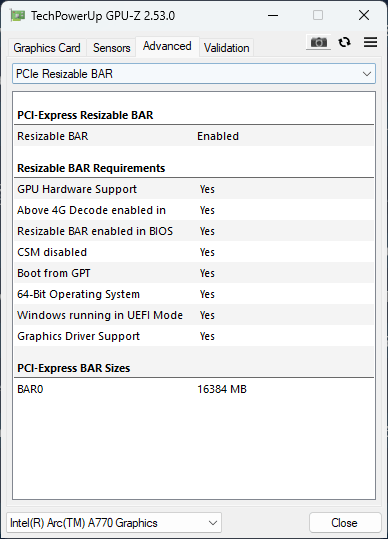Switch to the Graphics Card tab

(47, 47)
